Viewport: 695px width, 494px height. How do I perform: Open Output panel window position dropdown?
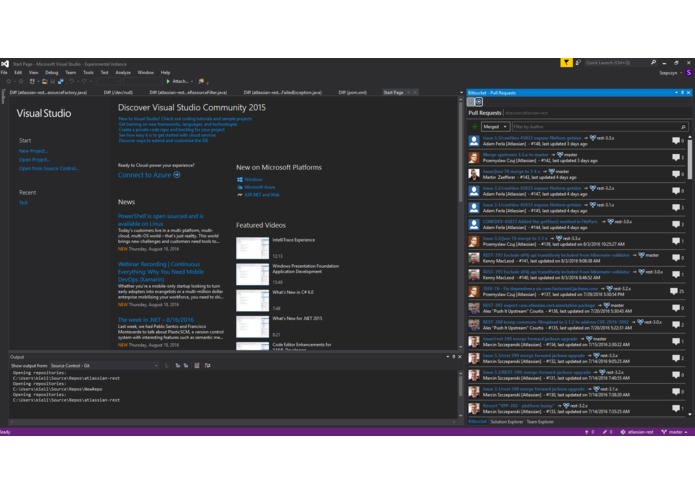(447, 357)
